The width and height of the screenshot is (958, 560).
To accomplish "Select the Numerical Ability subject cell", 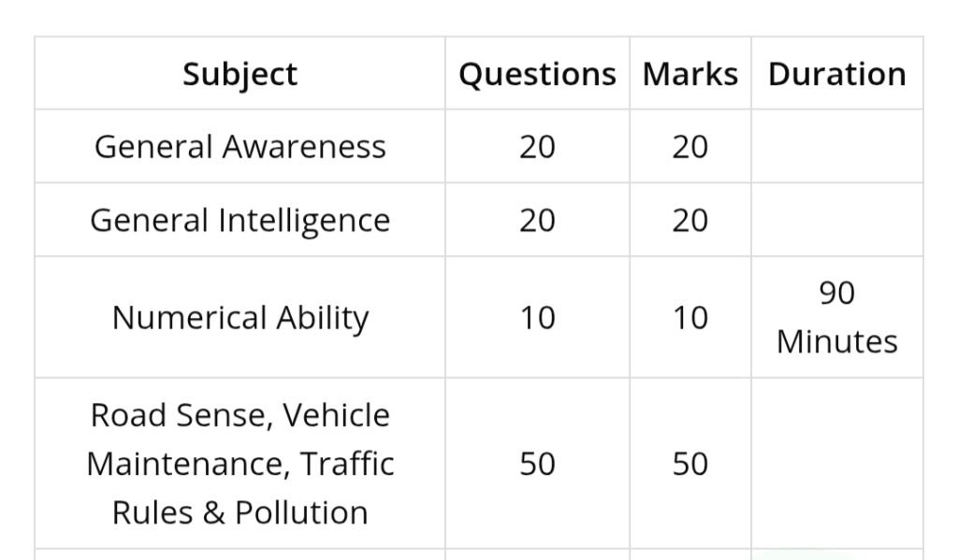I will [239, 318].
